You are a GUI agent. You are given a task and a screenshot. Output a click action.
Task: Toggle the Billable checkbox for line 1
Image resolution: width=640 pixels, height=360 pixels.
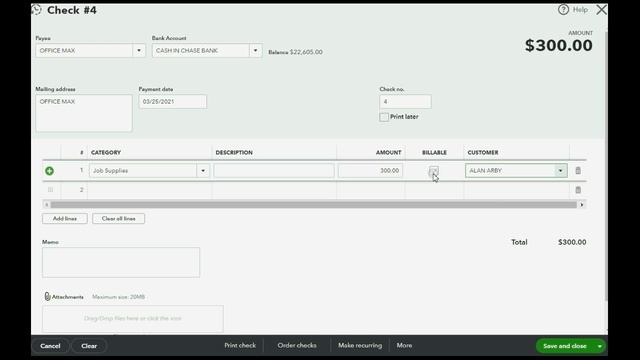(433, 171)
